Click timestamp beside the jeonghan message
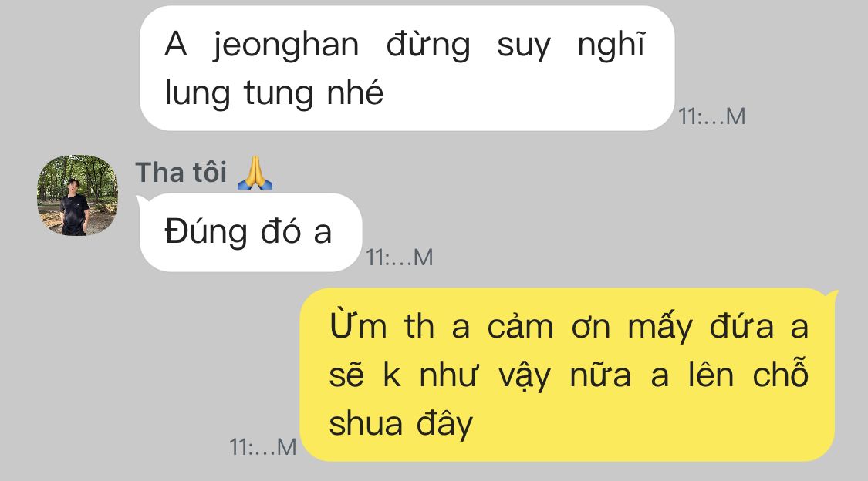This screenshot has width=868, height=481. [x=712, y=116]
